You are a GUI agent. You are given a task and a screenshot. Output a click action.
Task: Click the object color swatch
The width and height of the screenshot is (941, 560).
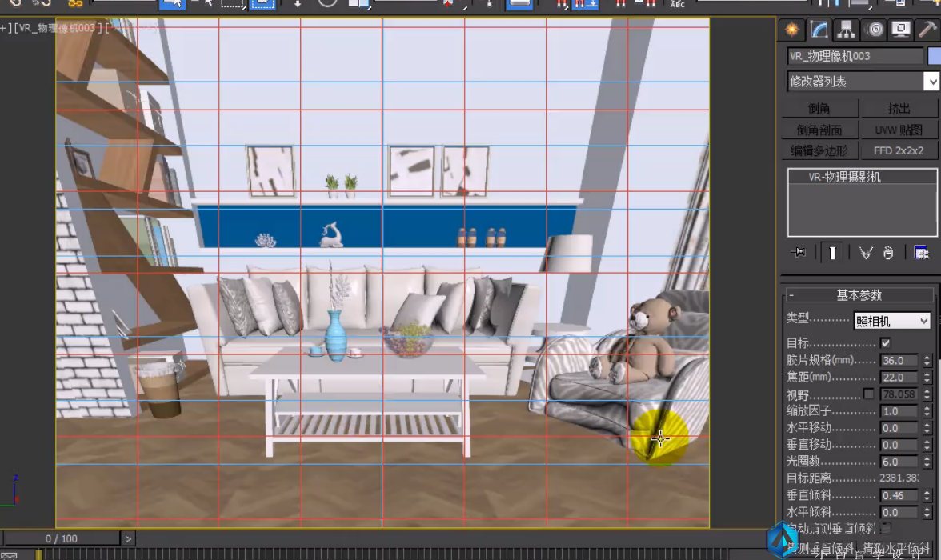click(x=935, y=56)
